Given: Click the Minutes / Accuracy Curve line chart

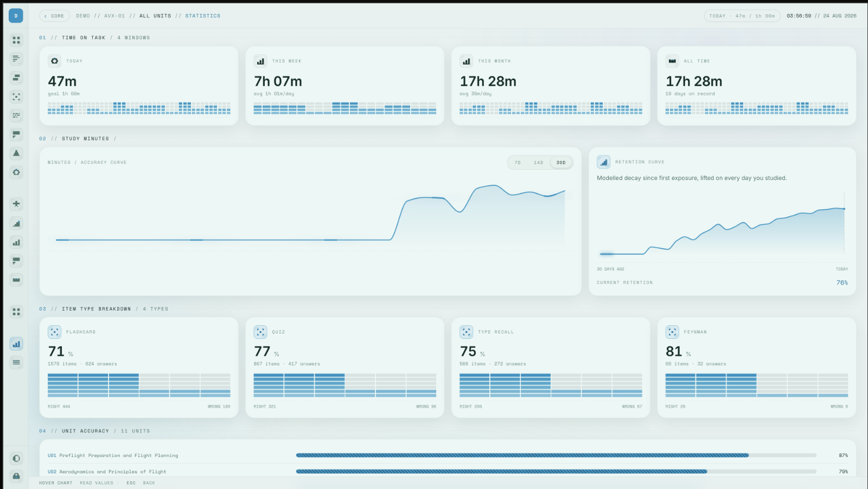Looking at the screenshot, I should click(x=310, y=217).
